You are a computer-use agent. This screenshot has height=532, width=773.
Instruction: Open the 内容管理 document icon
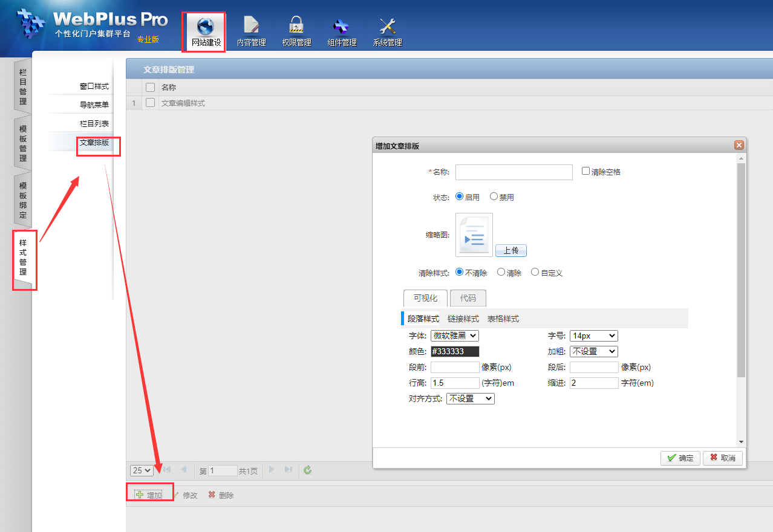pos(251,25)
